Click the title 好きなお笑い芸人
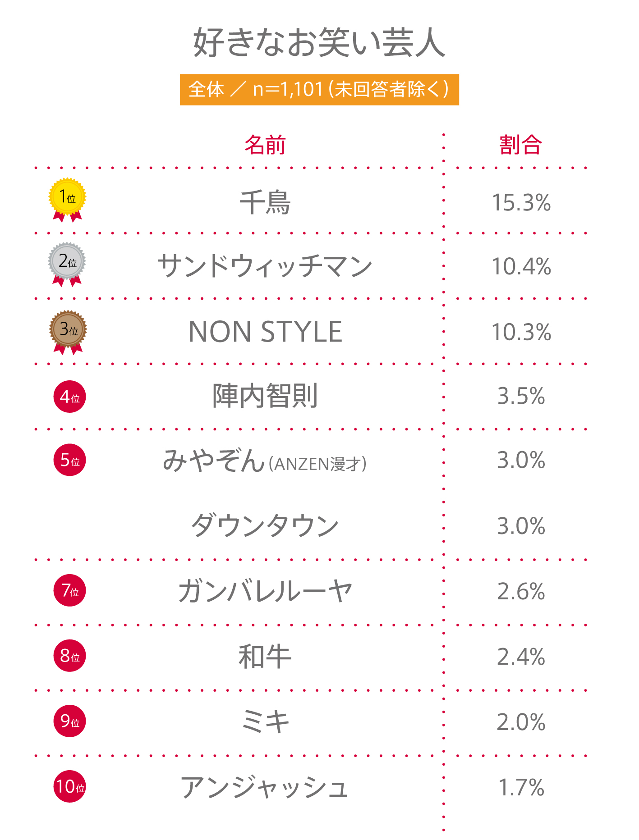Image resolution: width=639 pixels, height=840 pixels. 319,43
